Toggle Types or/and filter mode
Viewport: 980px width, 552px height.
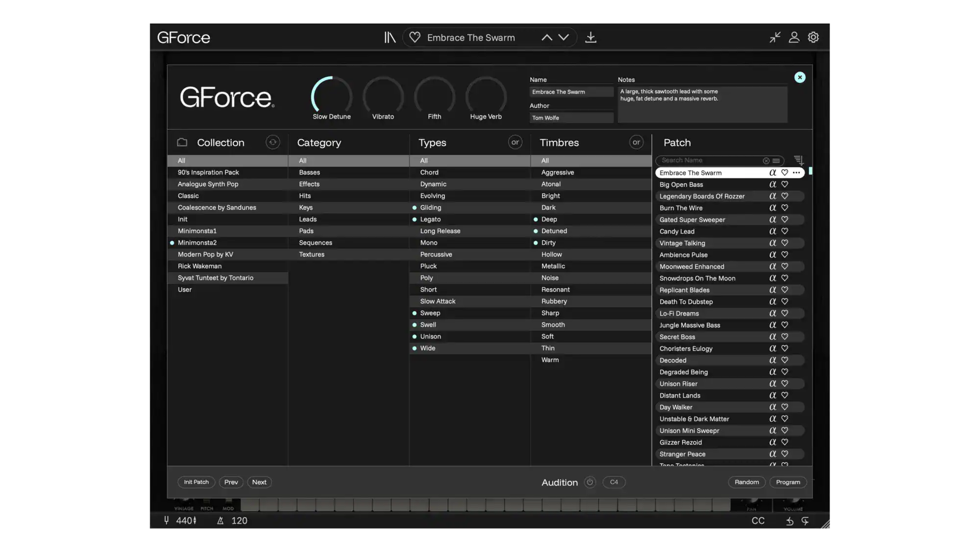point(515,142)
